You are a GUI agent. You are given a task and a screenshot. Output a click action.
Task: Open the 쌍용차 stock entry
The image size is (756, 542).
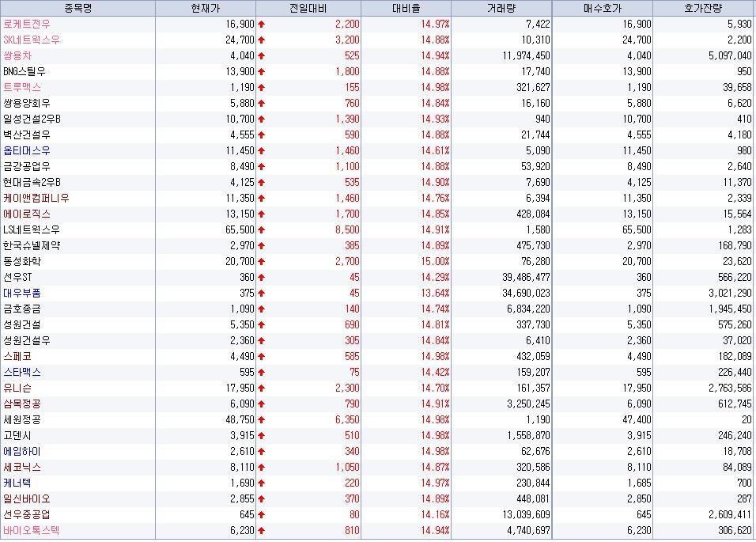click(17, 56)
